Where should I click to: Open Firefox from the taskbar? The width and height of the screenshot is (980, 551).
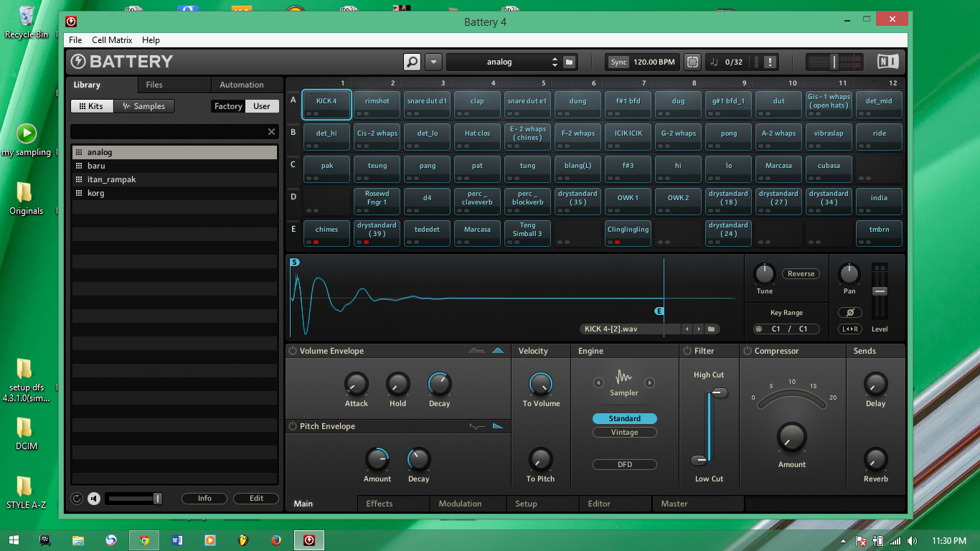(x=276, y=540)
